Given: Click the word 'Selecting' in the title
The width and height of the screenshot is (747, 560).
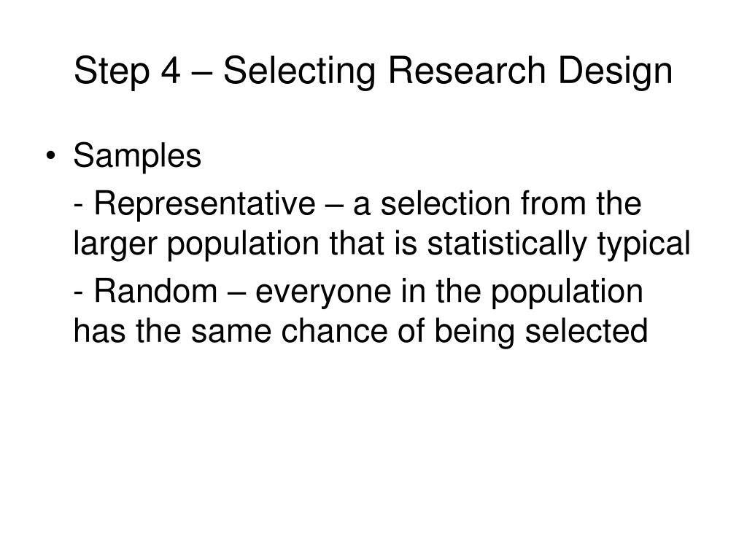Looking at the screenshot, I should point(299,71).
